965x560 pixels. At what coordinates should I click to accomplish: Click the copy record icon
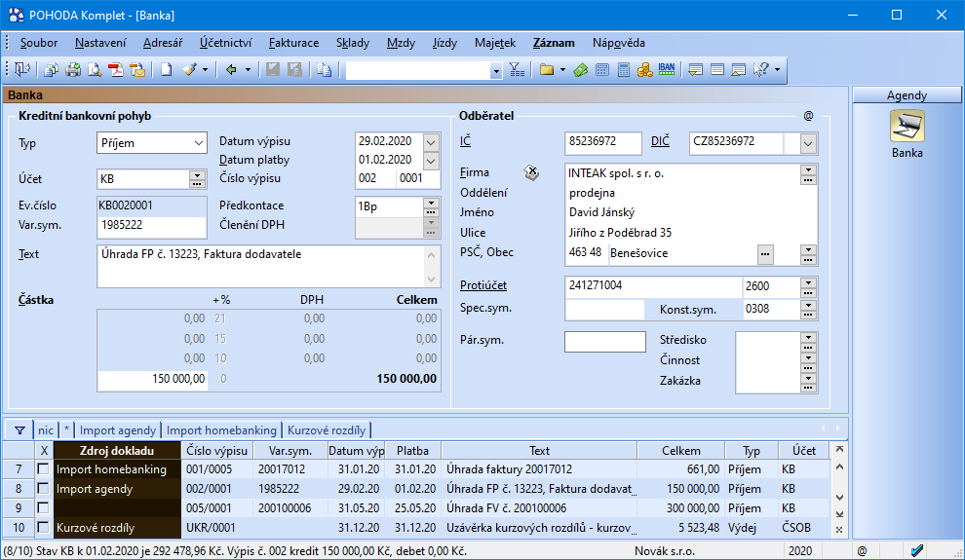(x=325, y=70)
